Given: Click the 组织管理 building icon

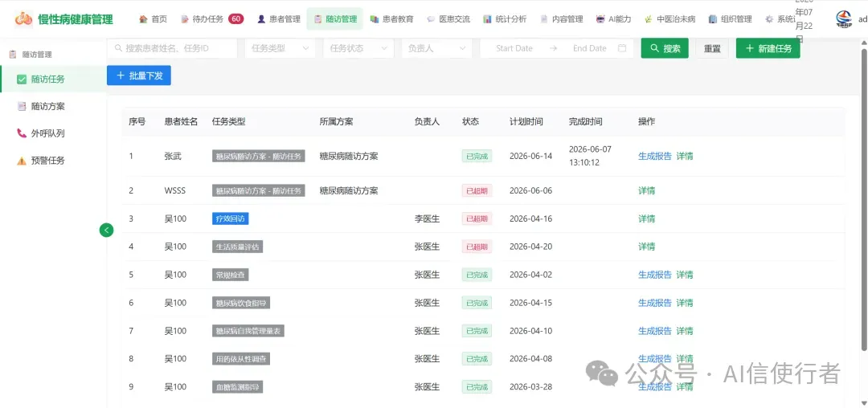Looking at the screenshot, I should [x=713, y=19].
